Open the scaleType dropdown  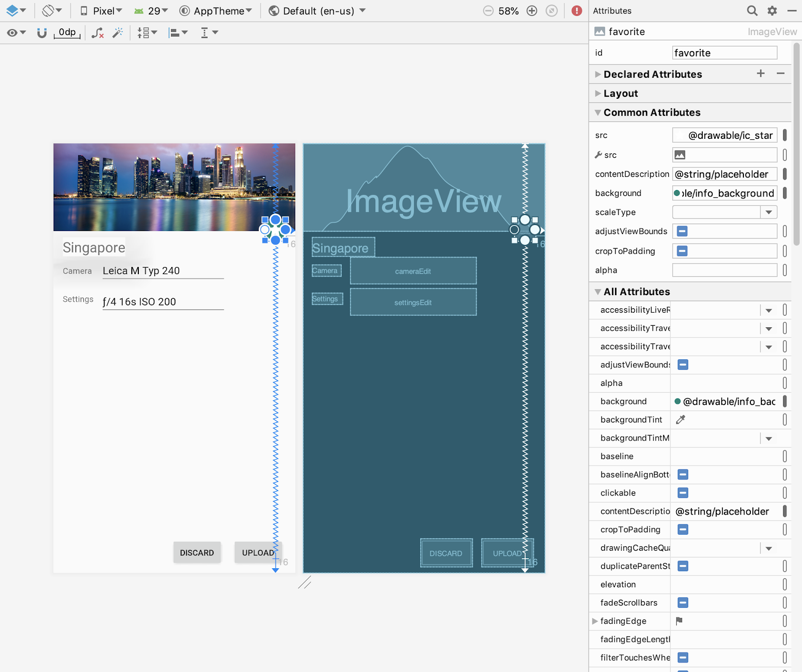pyautogui.click(x=768, y=212)
